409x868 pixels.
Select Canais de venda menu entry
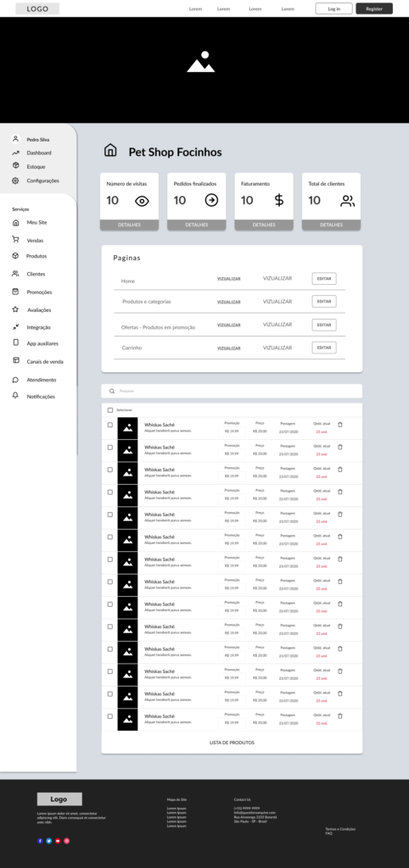[45, 361]
